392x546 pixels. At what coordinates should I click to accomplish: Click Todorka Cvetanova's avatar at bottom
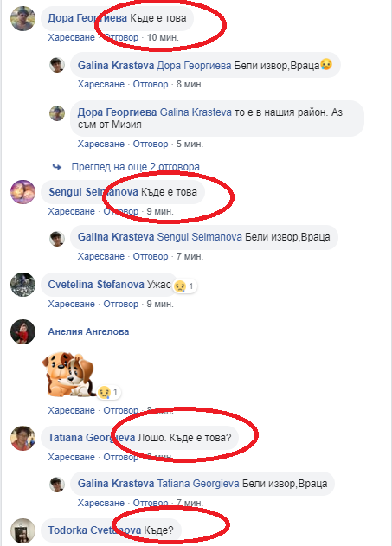click(23, 530)
